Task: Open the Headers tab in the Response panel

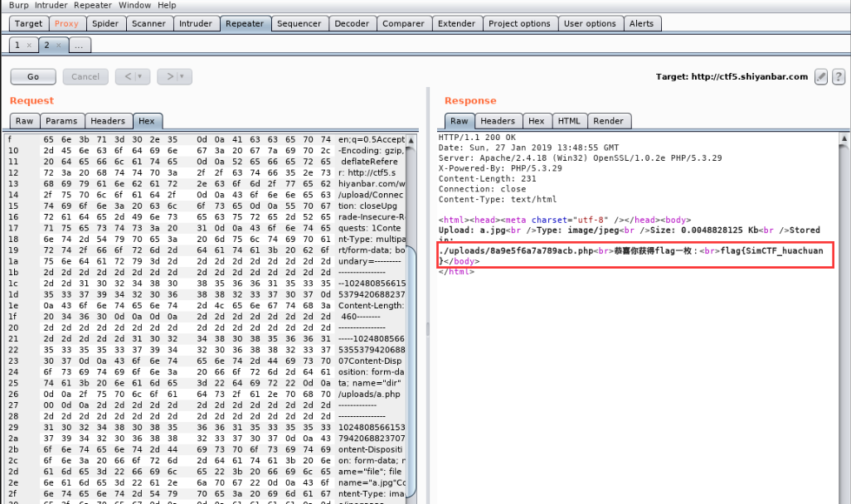Action: (x=498, y=120)
